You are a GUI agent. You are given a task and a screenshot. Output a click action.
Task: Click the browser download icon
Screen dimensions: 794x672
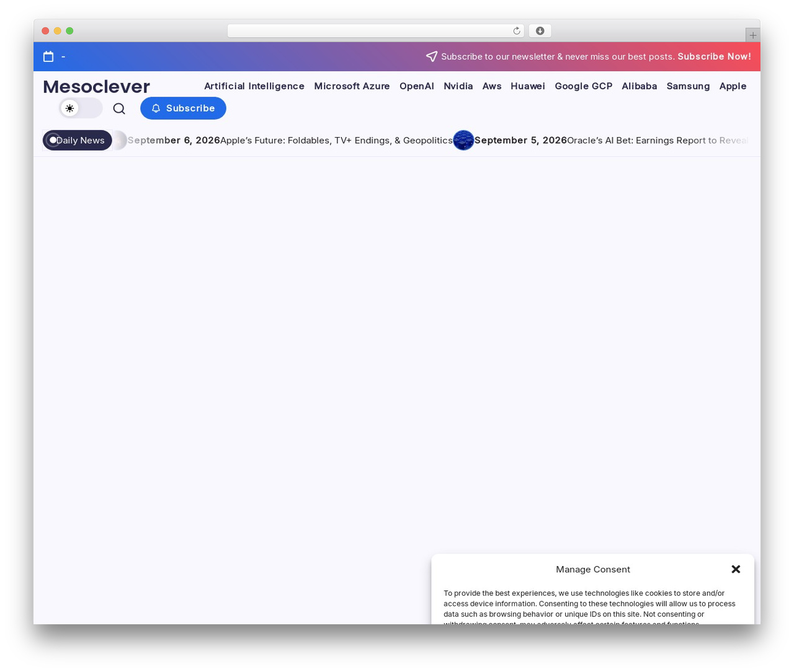540,31
